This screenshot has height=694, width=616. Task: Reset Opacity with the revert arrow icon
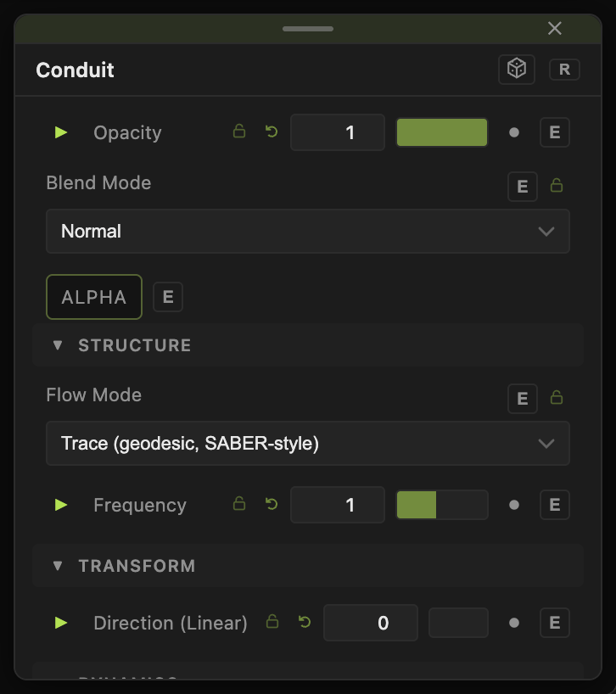272,132
